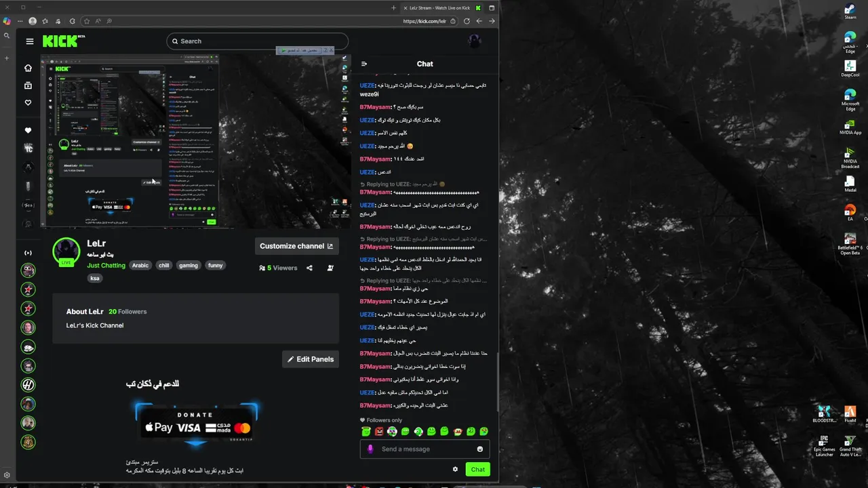The image size is (868, 488).
Task: Refresh the browser page
Action: pos(467,21)
